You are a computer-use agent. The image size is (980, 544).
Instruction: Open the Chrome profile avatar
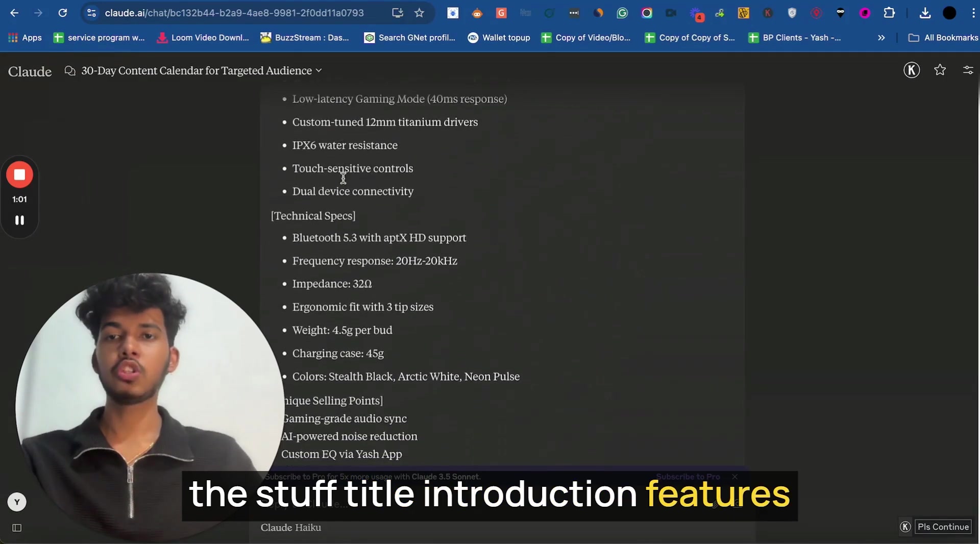pos(949,13)
